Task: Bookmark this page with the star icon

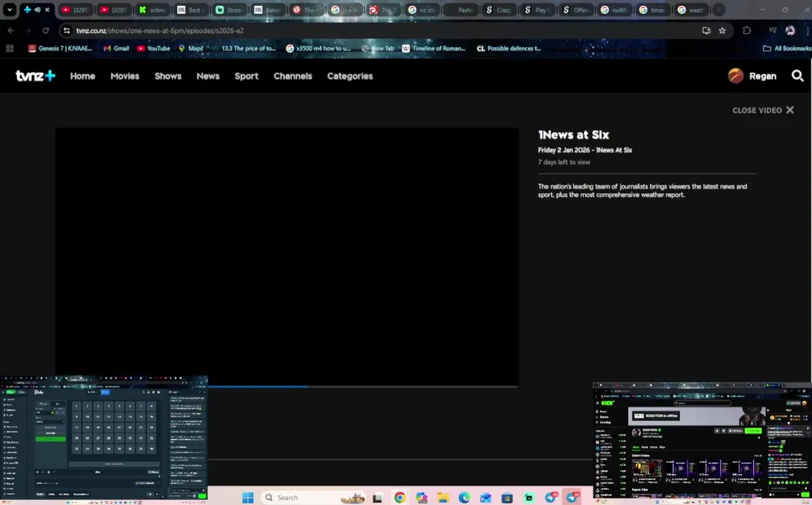Action: point(722,31)
